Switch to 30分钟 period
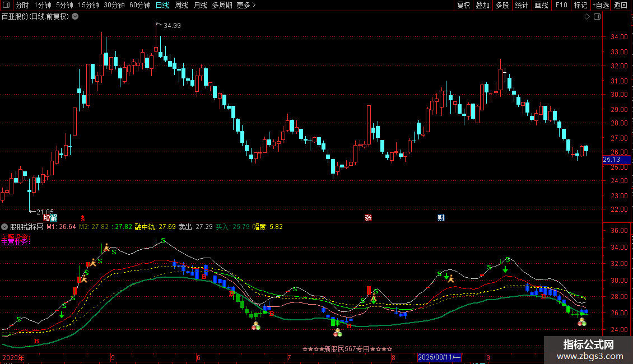Image resolution: width=633 pixels, height=364 pixels. click(x=114, y=5)
